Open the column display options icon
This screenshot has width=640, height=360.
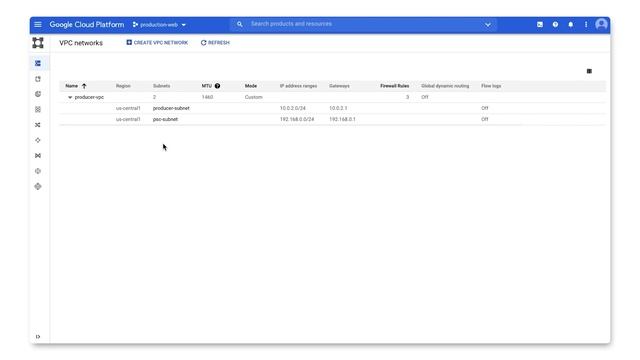[589, 71]
